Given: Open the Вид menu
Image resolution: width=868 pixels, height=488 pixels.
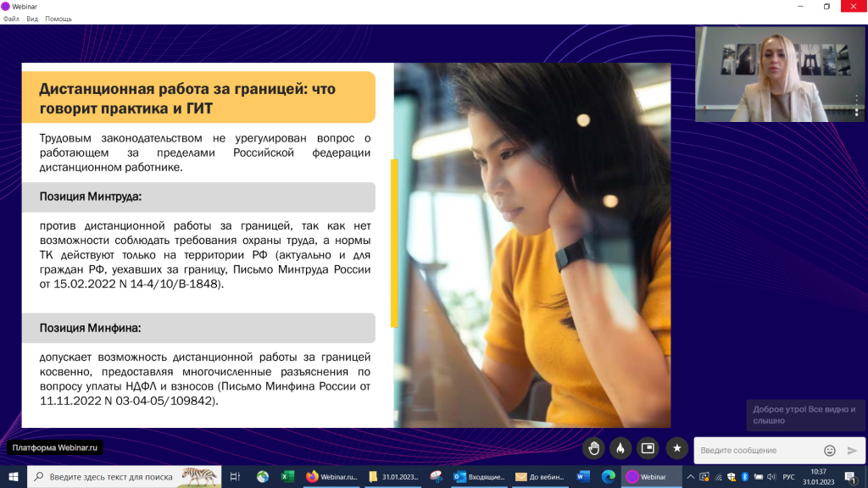Looking at the screenshot, I should click(32, 18).
